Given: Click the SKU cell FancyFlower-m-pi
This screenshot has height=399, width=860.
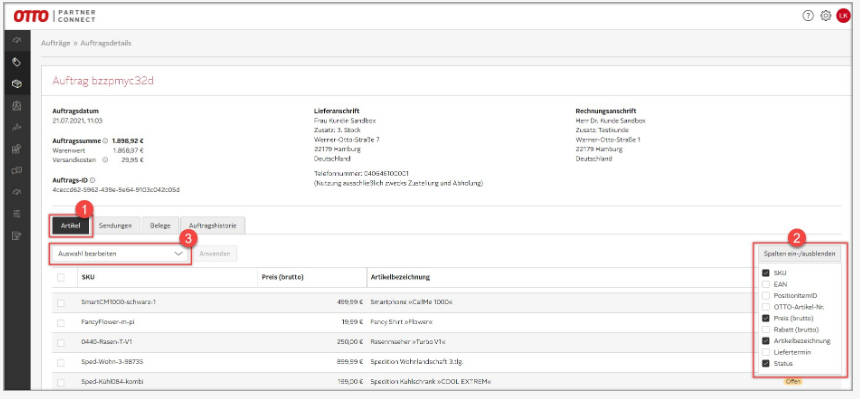Looking at the screenshot, I should (x=107, y=322).
